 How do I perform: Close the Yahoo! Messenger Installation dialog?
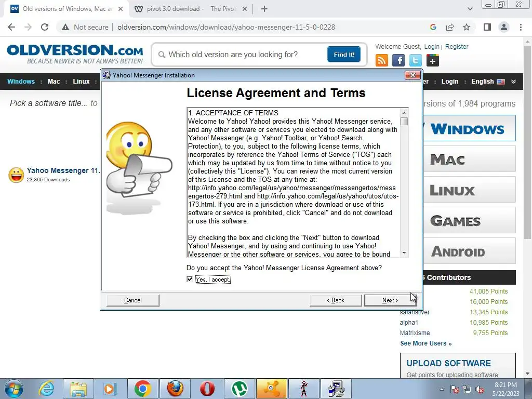(x=413, y=75)
